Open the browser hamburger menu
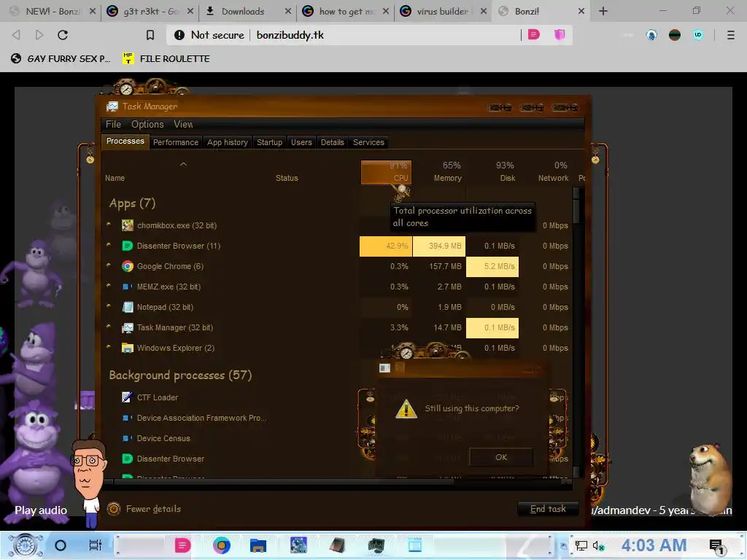Image resolution: width=747 pixels, height=560 pixels. (730, 35)
